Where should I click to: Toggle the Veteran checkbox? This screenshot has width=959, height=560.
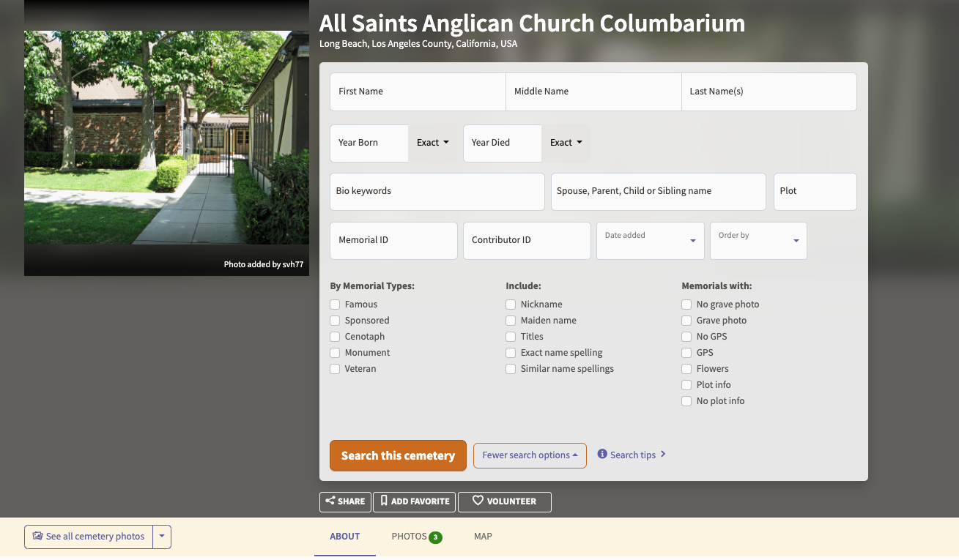tap(335, 369)
